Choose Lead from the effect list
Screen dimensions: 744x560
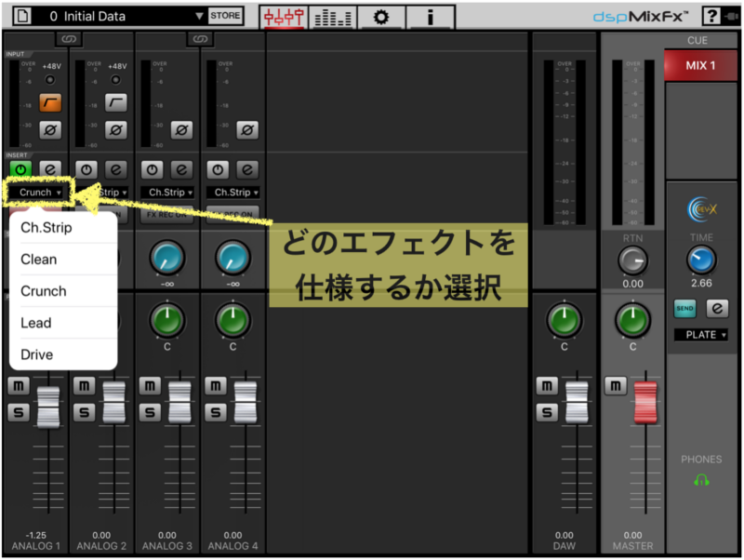(x=63, y=323)
